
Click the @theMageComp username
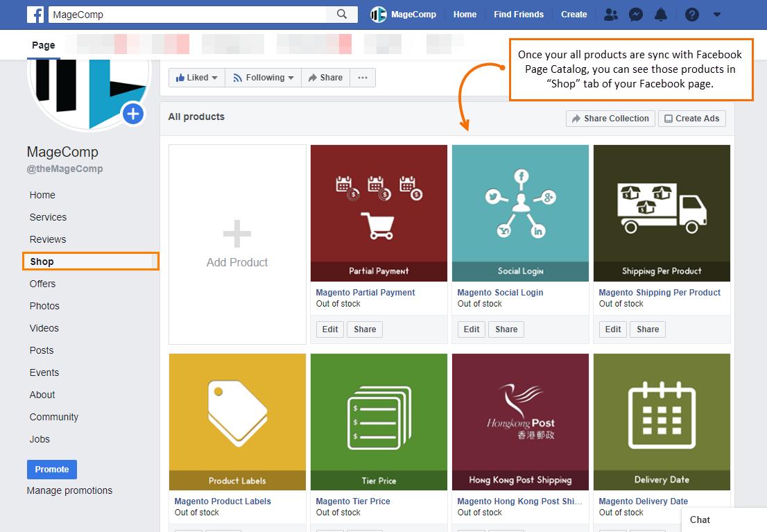pyautogui.click(x=64, y=169)
